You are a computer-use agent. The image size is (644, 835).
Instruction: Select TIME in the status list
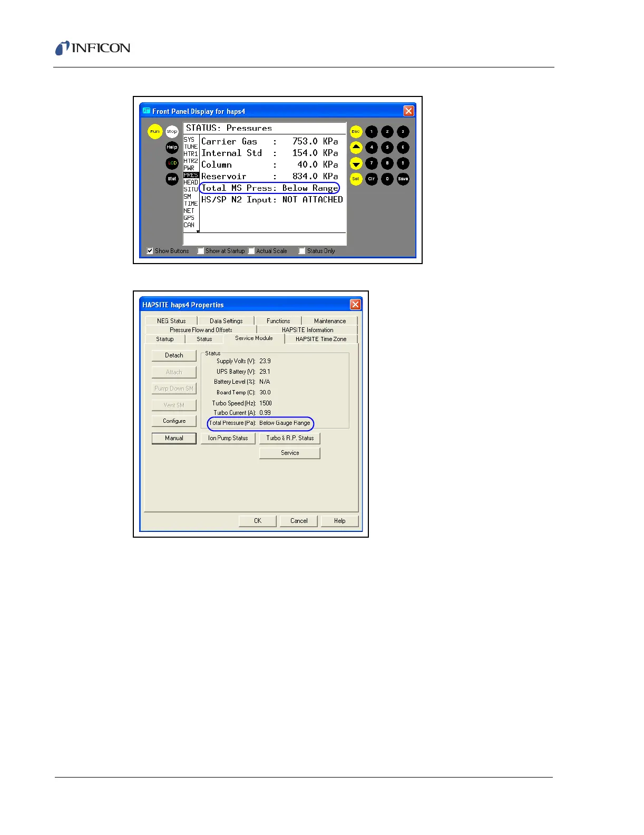click(191, 203)
